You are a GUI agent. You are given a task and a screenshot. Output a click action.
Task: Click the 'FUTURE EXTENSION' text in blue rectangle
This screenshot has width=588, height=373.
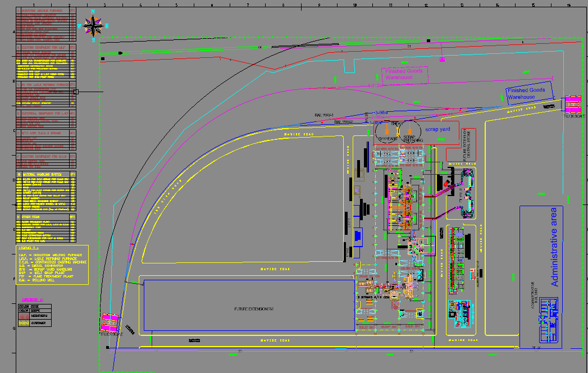coord(253,310)
